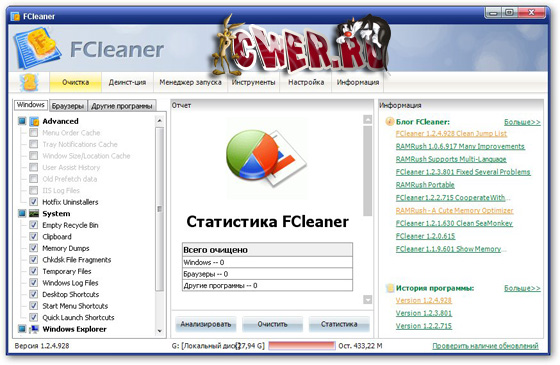Open the Проверить наличие обновлений link

tap(485, 346)
